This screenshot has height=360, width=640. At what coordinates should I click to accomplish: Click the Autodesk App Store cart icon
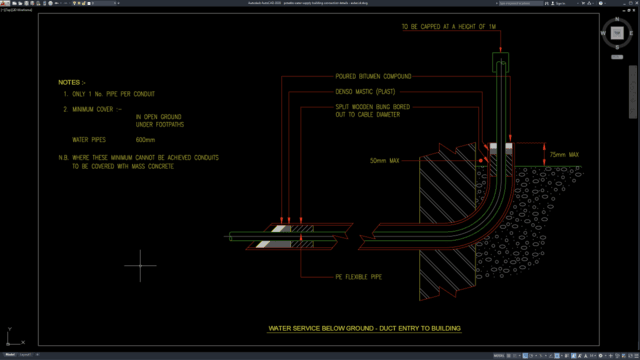coord(583,3)
